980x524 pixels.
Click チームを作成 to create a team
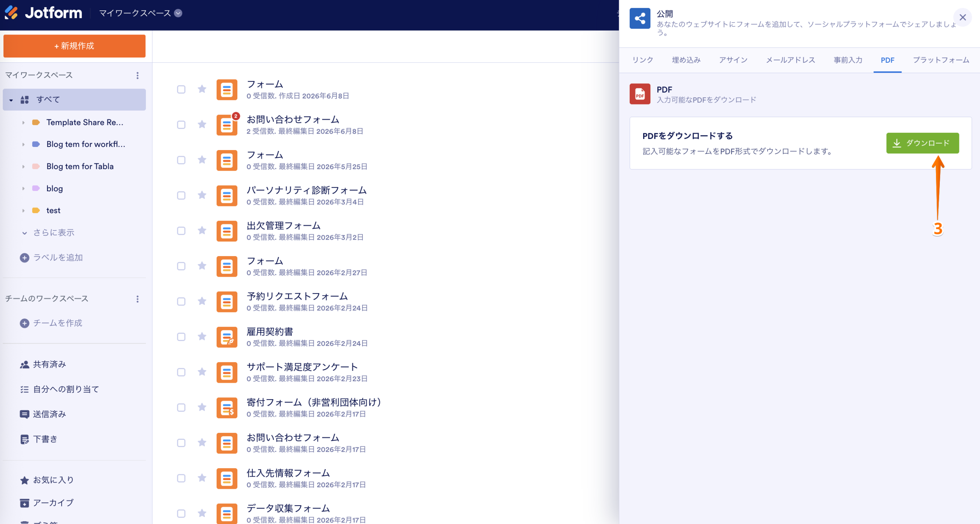(51, 323)
